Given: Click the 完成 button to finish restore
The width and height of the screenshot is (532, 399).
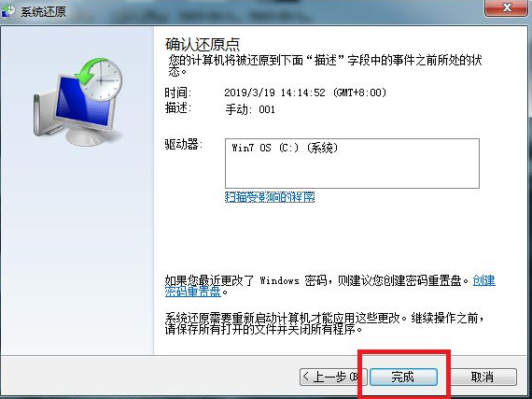Looking at the screenshot, I should 403,377.
